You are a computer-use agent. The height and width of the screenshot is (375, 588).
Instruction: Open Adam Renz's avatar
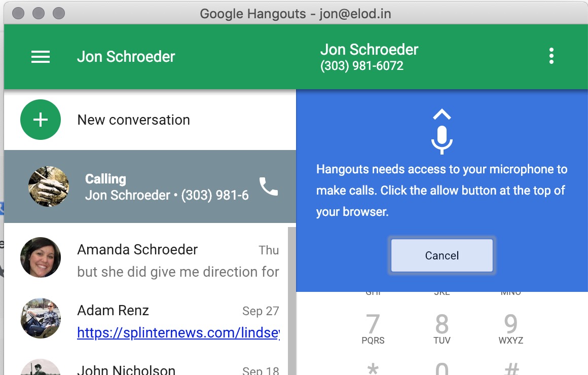(41, 318)
